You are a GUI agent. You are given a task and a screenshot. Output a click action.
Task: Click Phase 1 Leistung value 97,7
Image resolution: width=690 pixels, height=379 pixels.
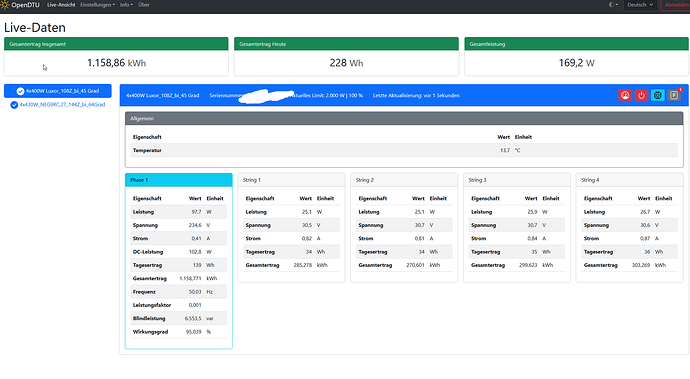(x=196, y=212)
